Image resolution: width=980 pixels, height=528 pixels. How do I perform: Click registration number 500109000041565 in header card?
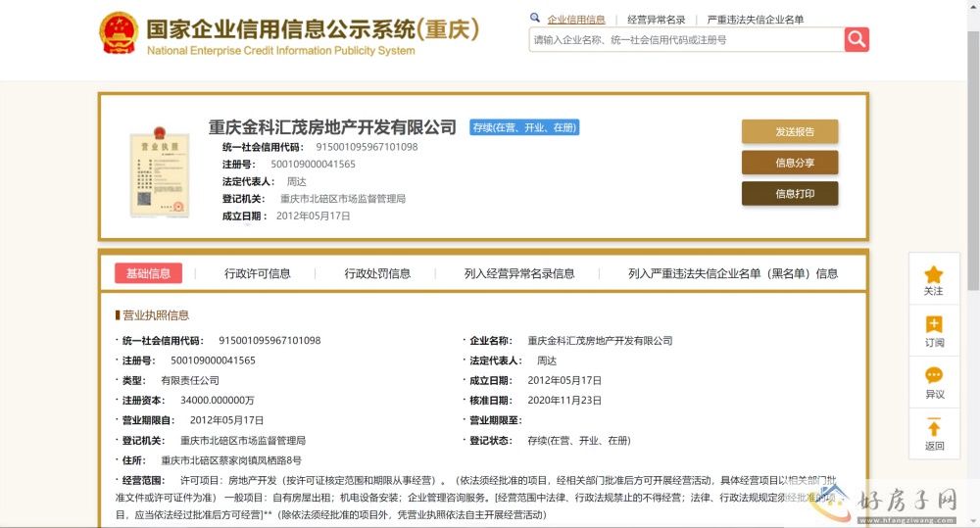click(314, 165)
